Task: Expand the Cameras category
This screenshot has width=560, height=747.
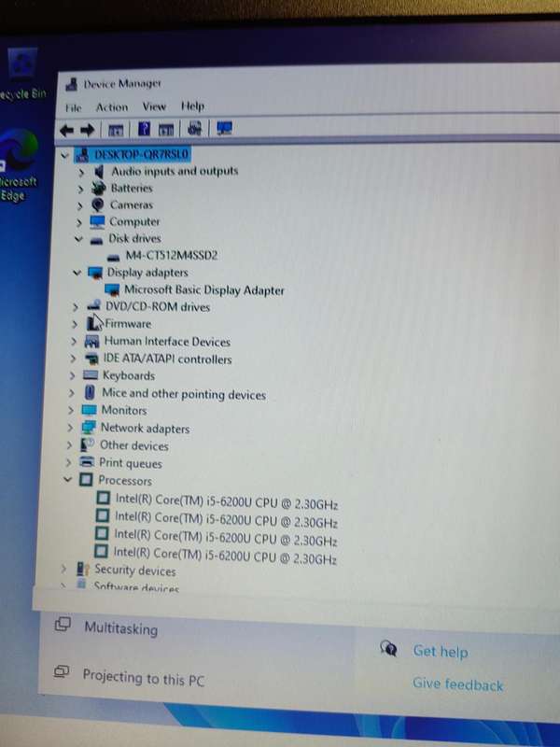Action: pyautogui.click(x=79, y=206)
